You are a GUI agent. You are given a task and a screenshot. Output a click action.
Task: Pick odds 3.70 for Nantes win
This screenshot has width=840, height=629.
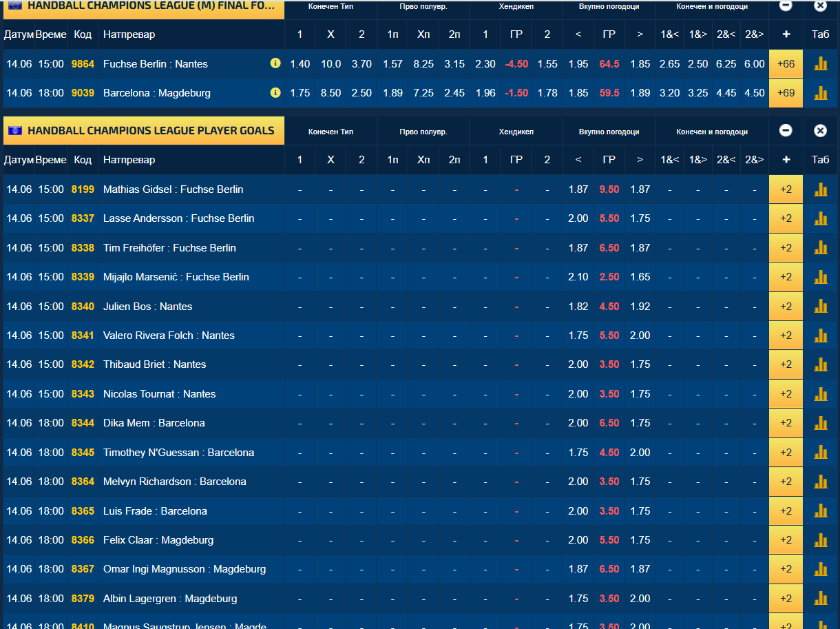(361, 63)
